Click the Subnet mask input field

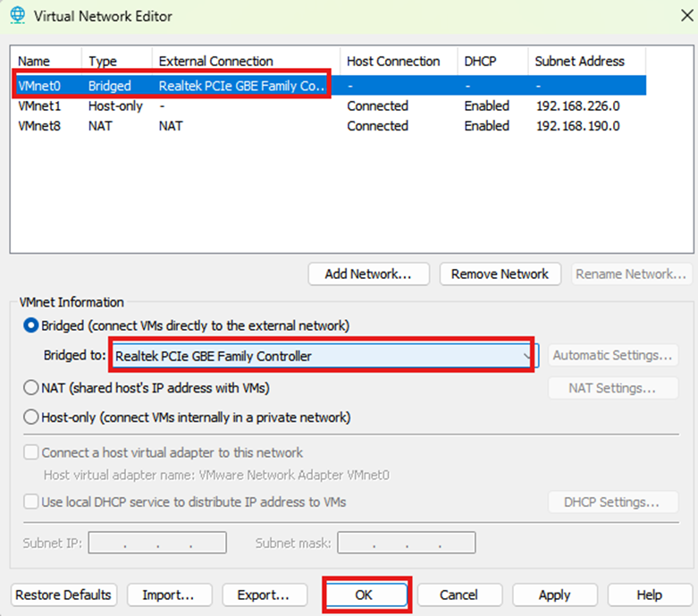[x=407, y=543]
